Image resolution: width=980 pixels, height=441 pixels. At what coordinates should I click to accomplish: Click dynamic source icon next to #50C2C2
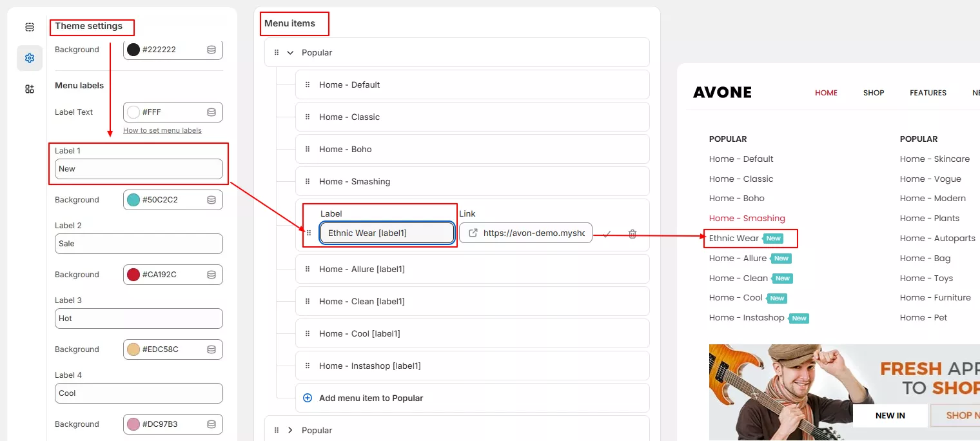211,200
